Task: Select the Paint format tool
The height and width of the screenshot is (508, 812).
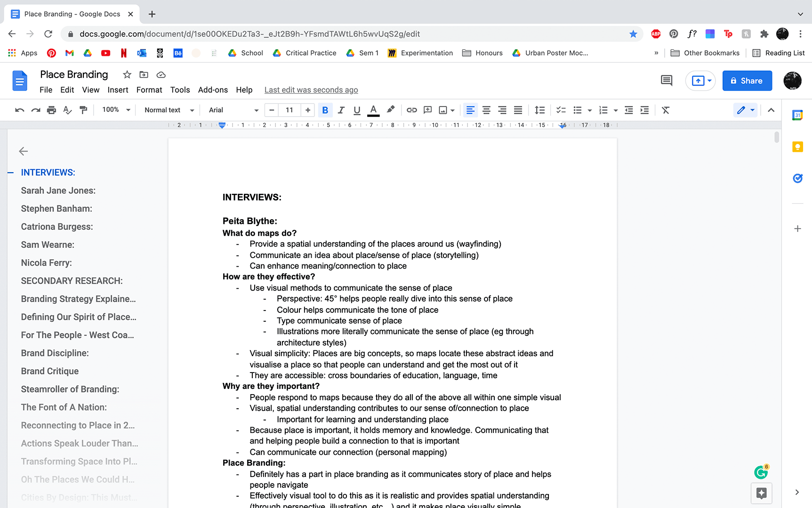Action: point(83,110)
